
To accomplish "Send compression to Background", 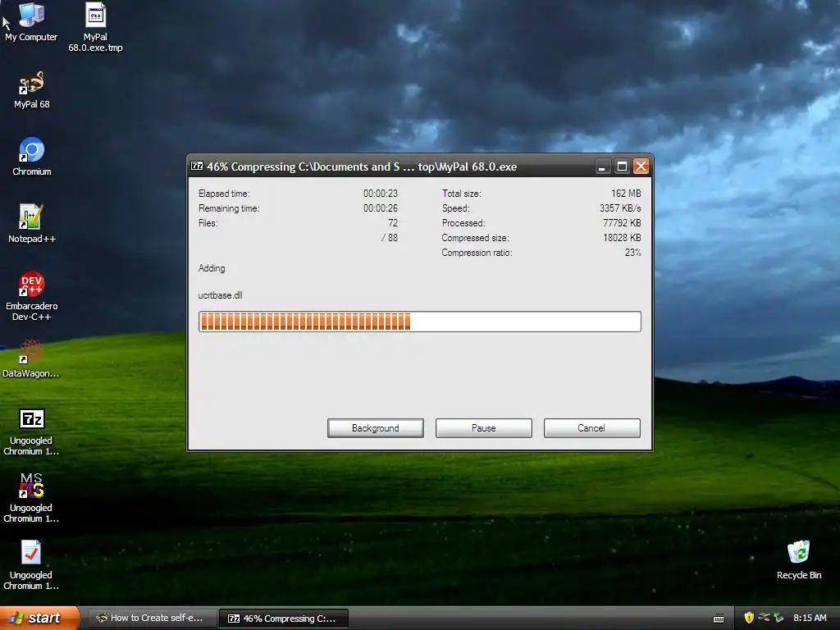I will pyautogui.click(x=376, y=428).
